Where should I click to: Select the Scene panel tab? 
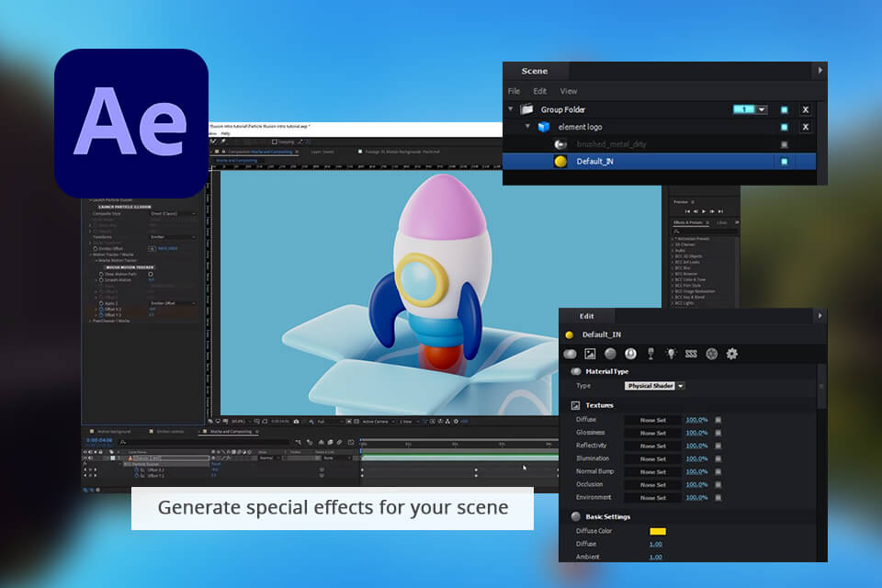[535, 71]
